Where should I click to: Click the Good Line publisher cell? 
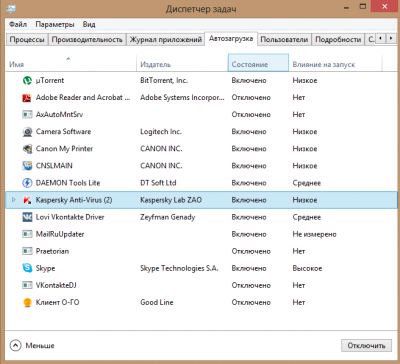[157, 302]
